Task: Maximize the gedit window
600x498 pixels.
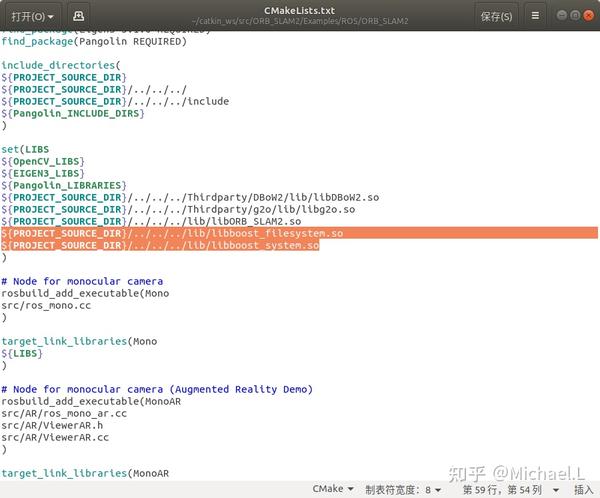Action: point(575,15)
